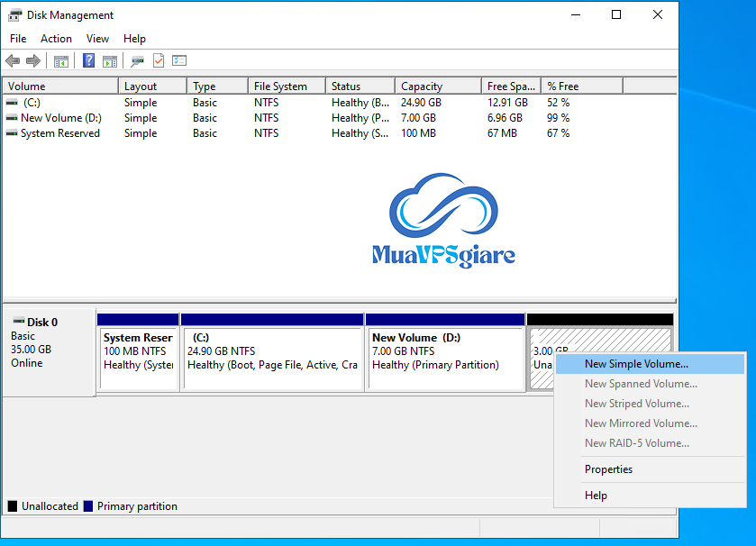Click Help in the context menu

click(596, 496)
